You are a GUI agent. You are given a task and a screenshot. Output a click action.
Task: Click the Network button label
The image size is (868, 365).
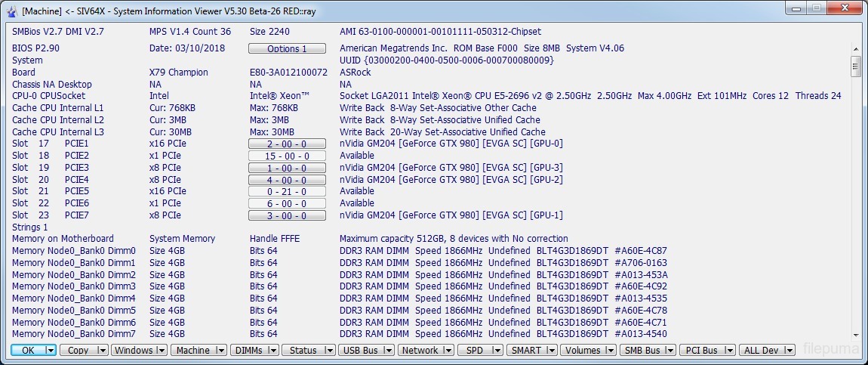[420, 351]
